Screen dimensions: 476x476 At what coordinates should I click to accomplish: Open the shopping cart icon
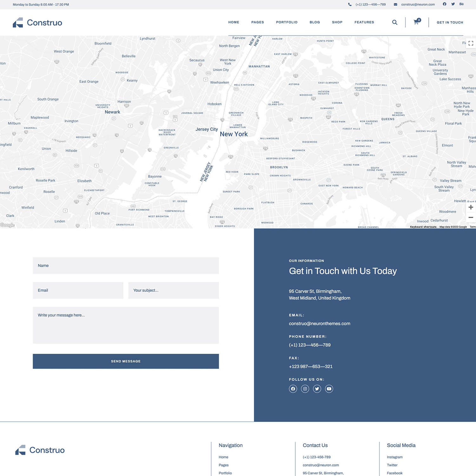[416, 22]
